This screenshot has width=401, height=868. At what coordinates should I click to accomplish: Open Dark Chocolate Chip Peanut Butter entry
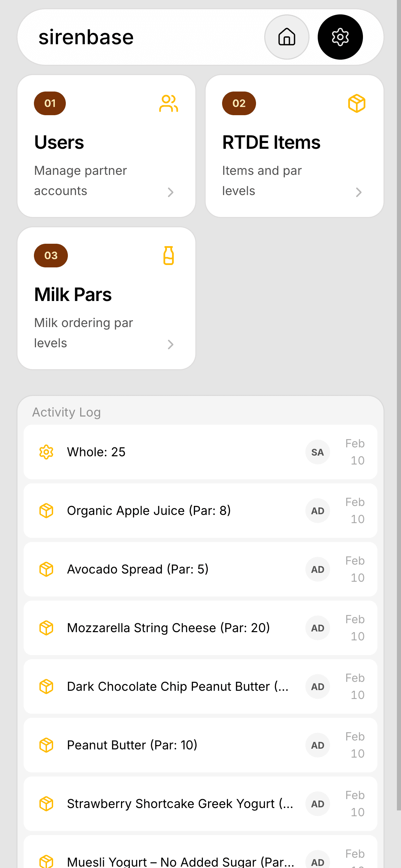click(x=178, y=687)
